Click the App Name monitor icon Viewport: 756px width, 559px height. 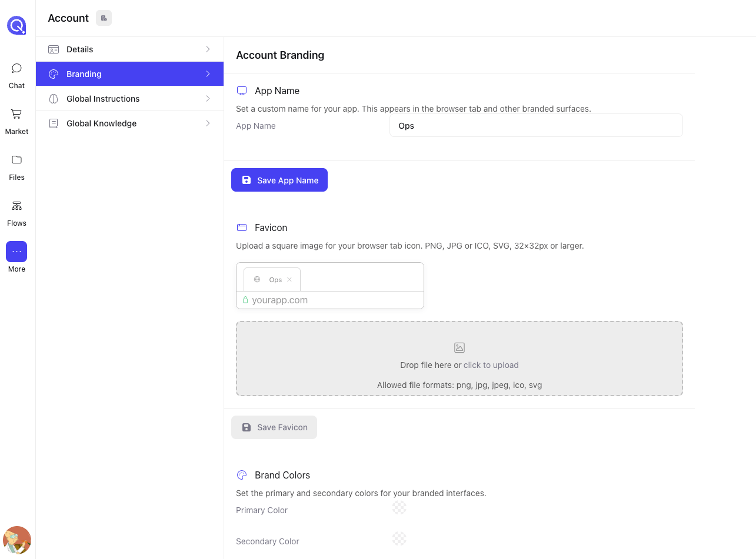point(241,91)
